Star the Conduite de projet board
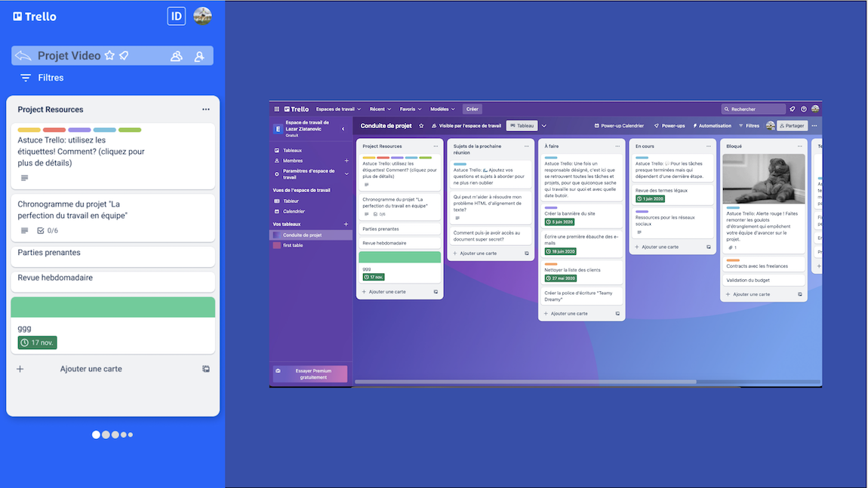Viewport: 868px width, 488px height. point(421,124)
